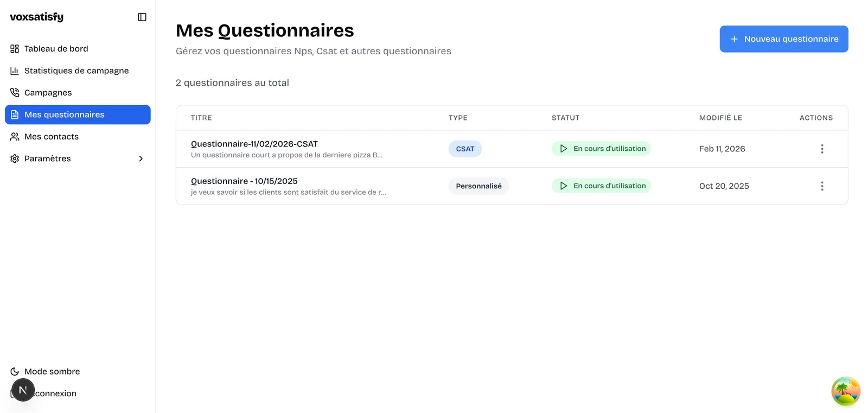Click En cours d'utilisation badge for CSAT questionnaire
Viewport: 868px width, 413px height.
(x=601, y=149)
